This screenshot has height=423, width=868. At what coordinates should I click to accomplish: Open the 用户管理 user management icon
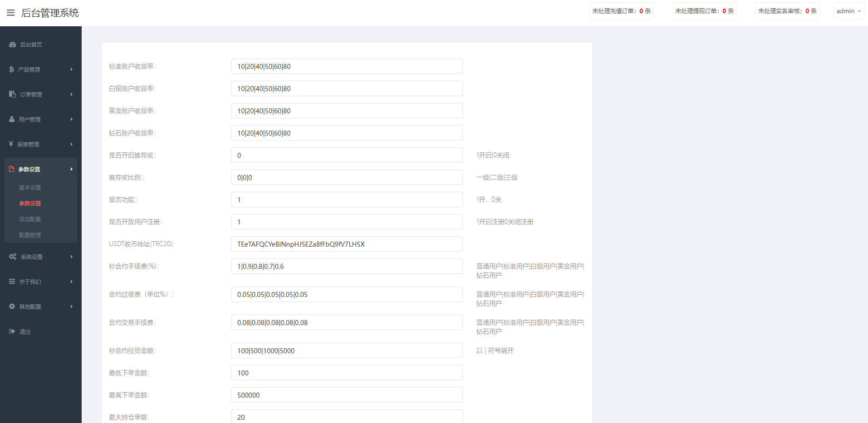(12, 119)
